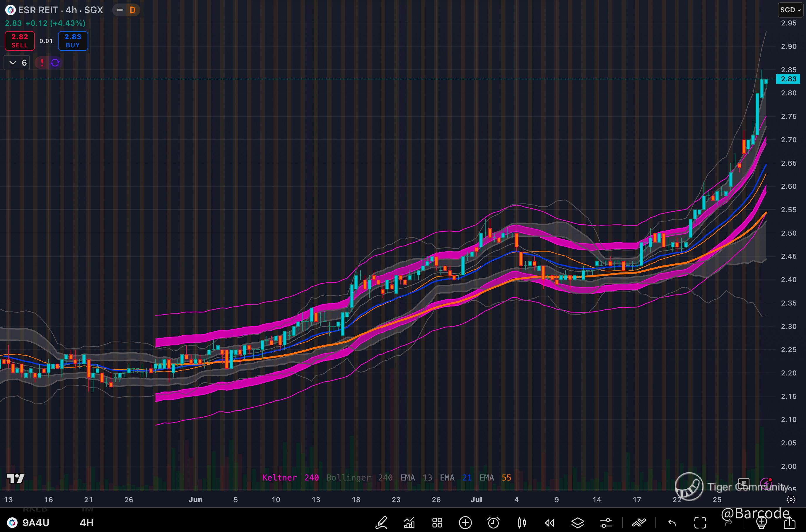
Task: Expand the collapsed indicators legend showing 6
Action: 17,63
